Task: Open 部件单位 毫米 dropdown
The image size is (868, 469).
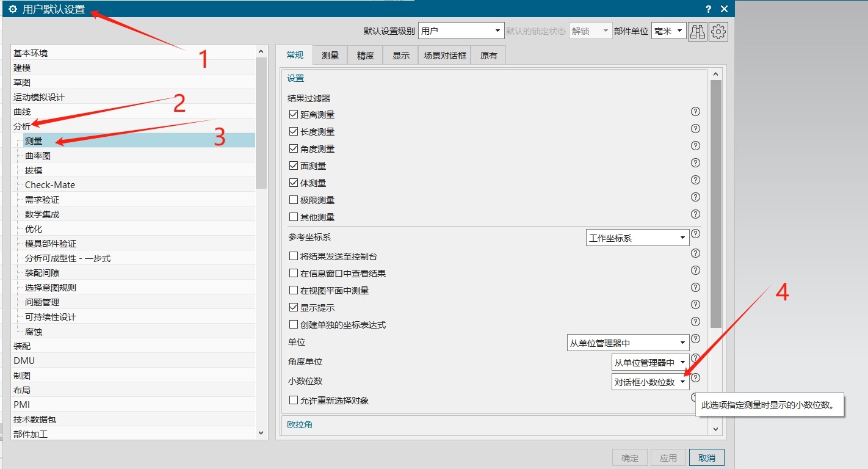Action: point(668,31)
